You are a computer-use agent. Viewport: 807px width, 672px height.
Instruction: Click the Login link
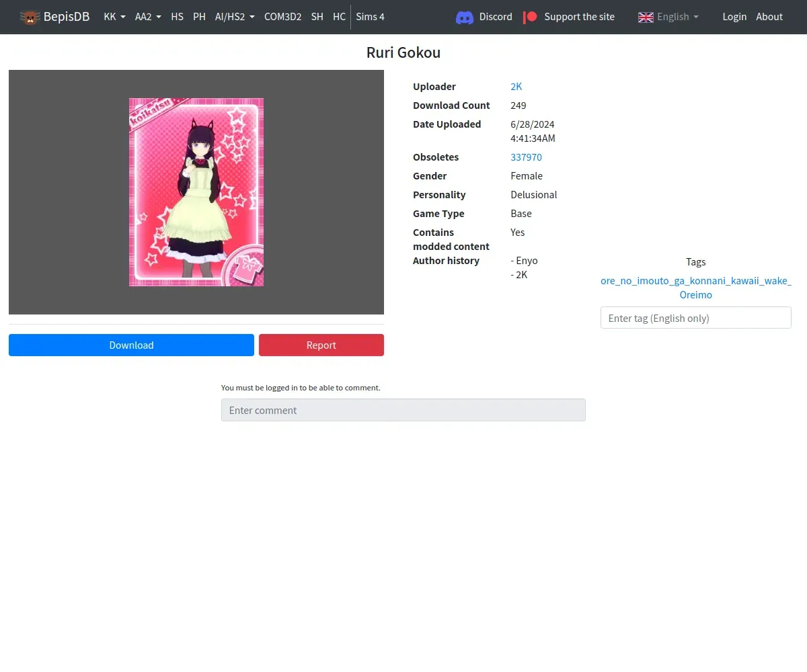coord(734,17)
